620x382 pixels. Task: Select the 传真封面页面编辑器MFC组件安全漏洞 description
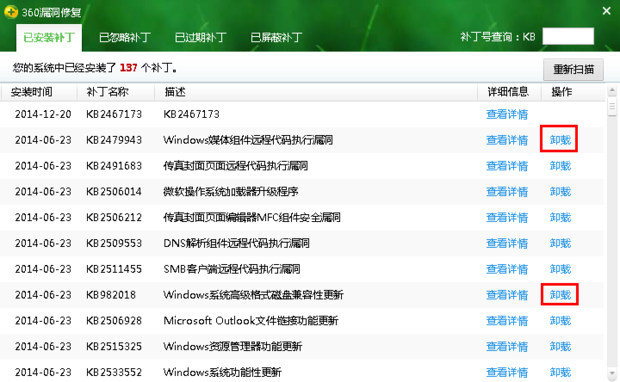click(252, 217)
